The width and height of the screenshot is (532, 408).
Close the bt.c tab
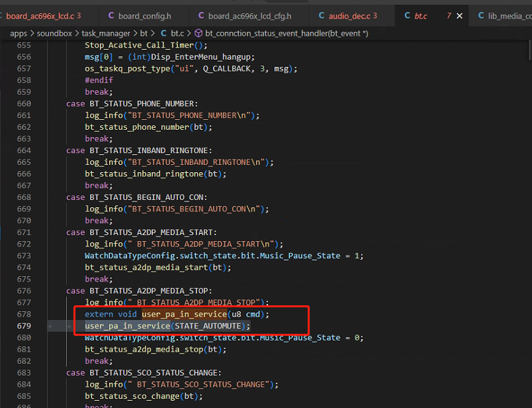coord(459,16)
